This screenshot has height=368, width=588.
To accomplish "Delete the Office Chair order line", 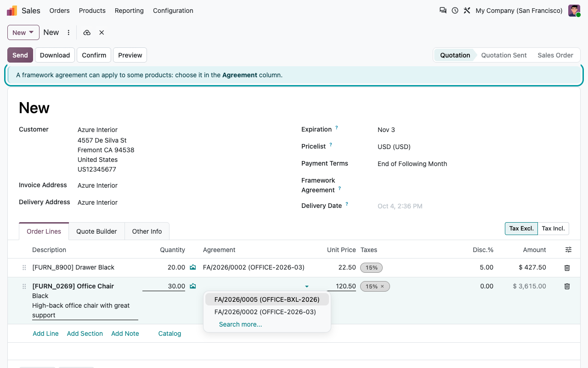I will (x=567, y=287).
